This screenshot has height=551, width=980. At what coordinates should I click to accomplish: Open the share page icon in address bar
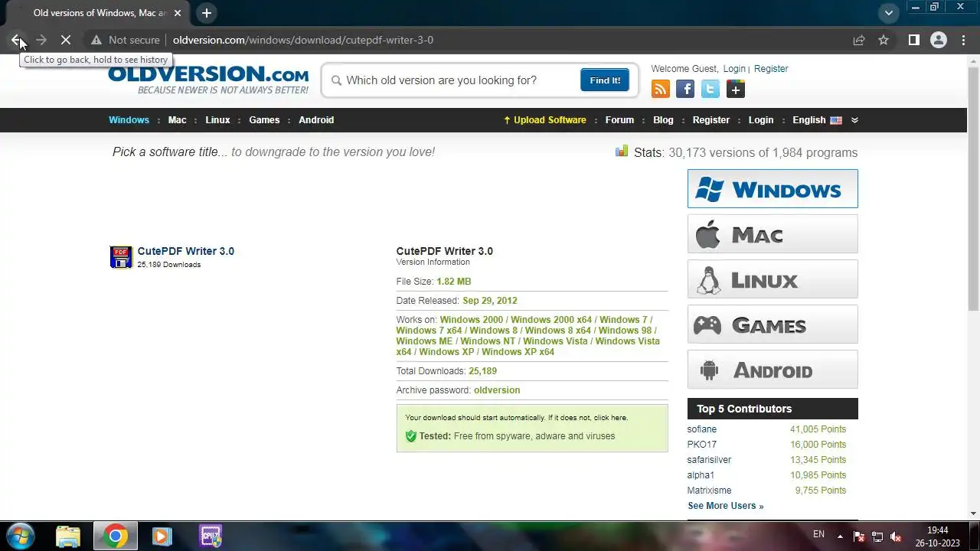coord(859,40)
